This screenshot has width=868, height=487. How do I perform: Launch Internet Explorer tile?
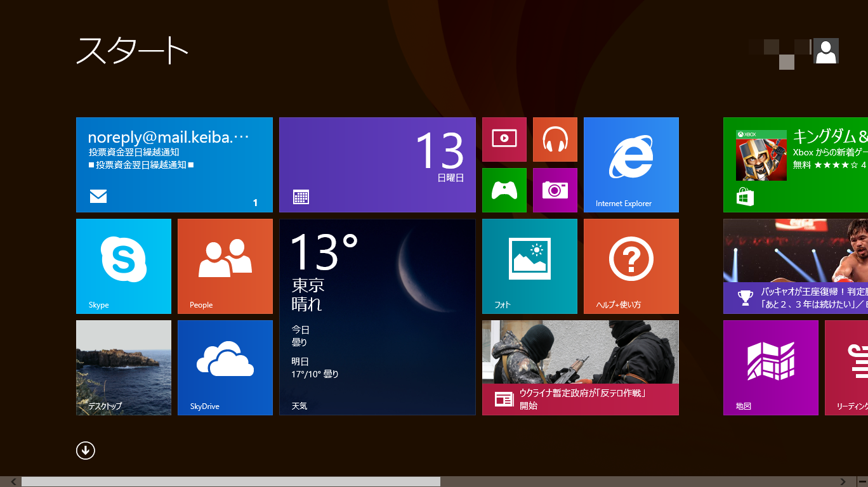coord(631,165)
